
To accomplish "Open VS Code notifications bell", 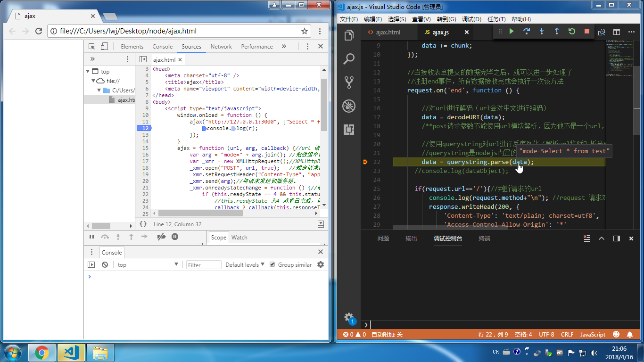I will [x=630, y=335].
